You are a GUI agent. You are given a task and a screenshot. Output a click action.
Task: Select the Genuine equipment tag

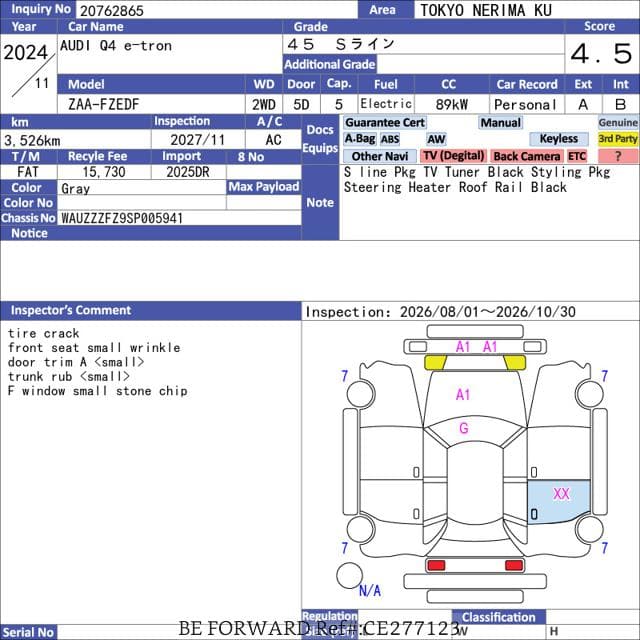[x=618, y=122]
